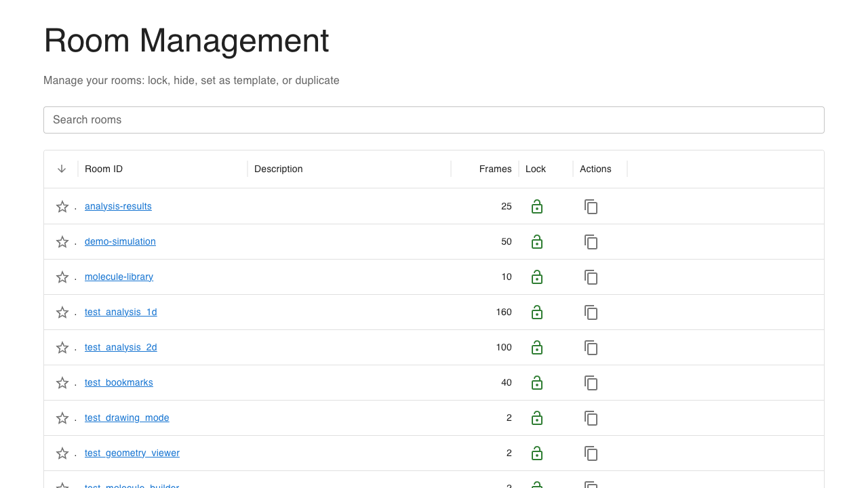The image size is (868, 488).
Task: Sort by the arrow column header
Action: click(x=62, y=169)
